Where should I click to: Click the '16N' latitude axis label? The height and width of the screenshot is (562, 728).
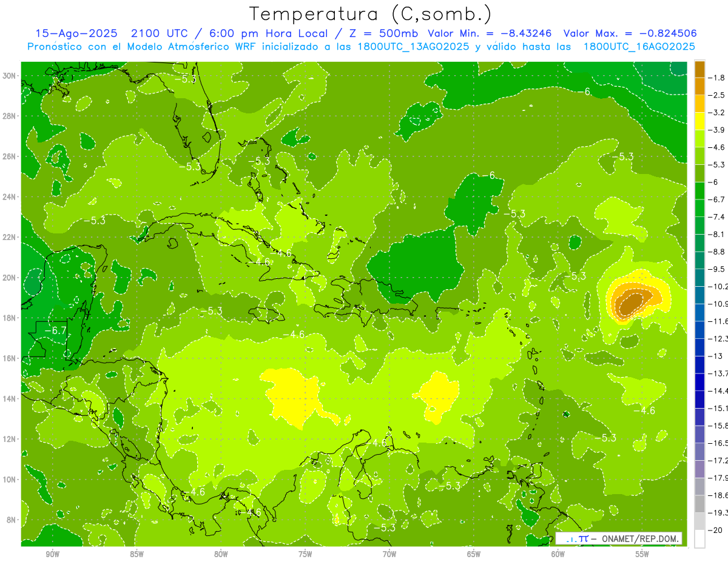(10, 358)
